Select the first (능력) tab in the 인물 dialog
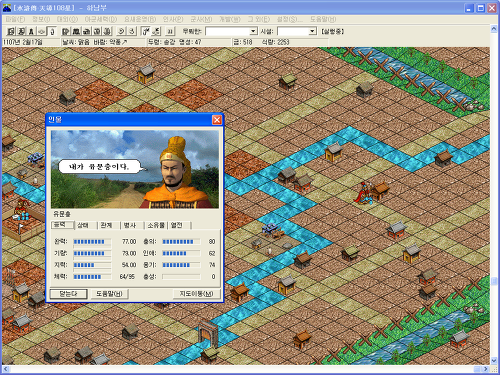 [x=62, y=225]
